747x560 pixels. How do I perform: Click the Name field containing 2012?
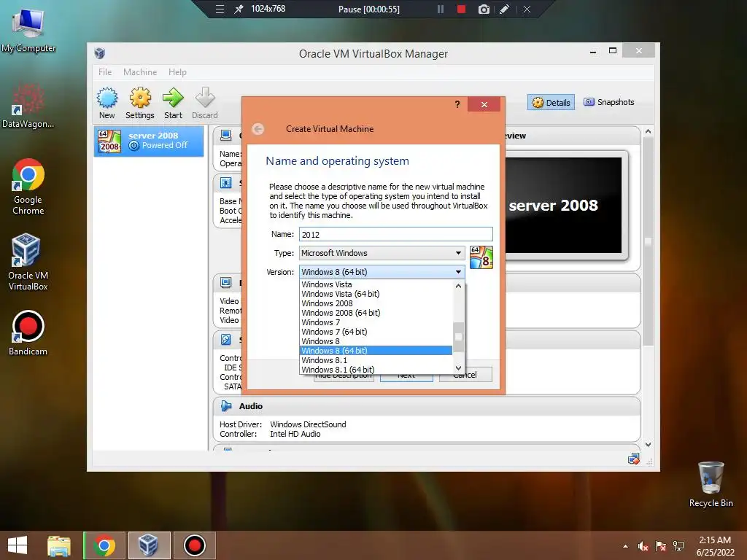click(x=396, y=234)
